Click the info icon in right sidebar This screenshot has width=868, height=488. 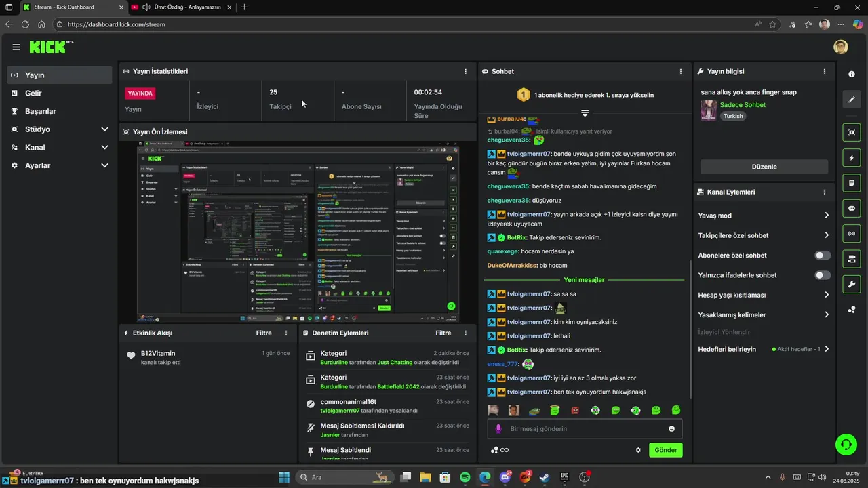click(852, 74)
